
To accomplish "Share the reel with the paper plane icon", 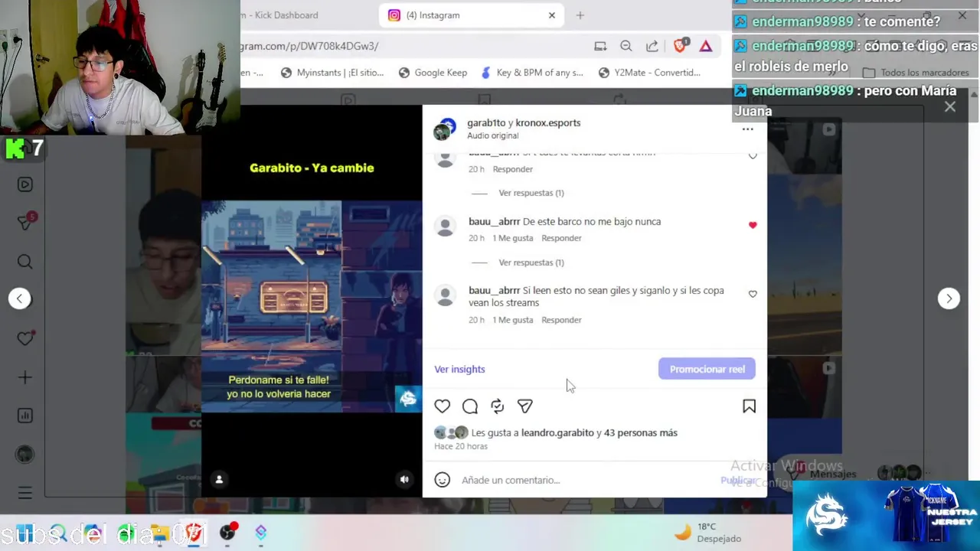I will (525, 406).
